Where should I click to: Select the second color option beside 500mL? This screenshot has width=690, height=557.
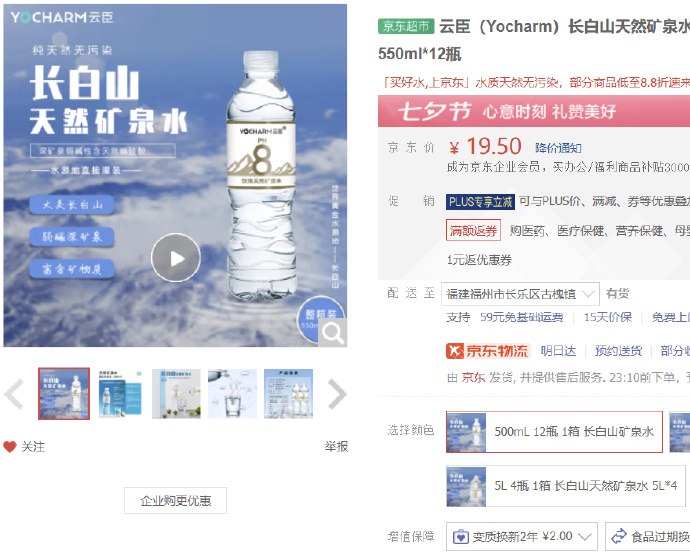click(679, 432)
